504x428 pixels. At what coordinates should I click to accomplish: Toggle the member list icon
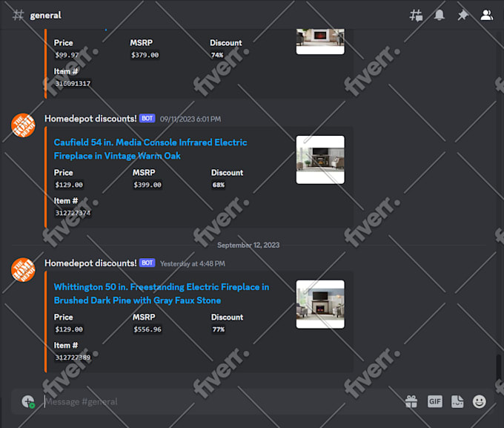487,15
